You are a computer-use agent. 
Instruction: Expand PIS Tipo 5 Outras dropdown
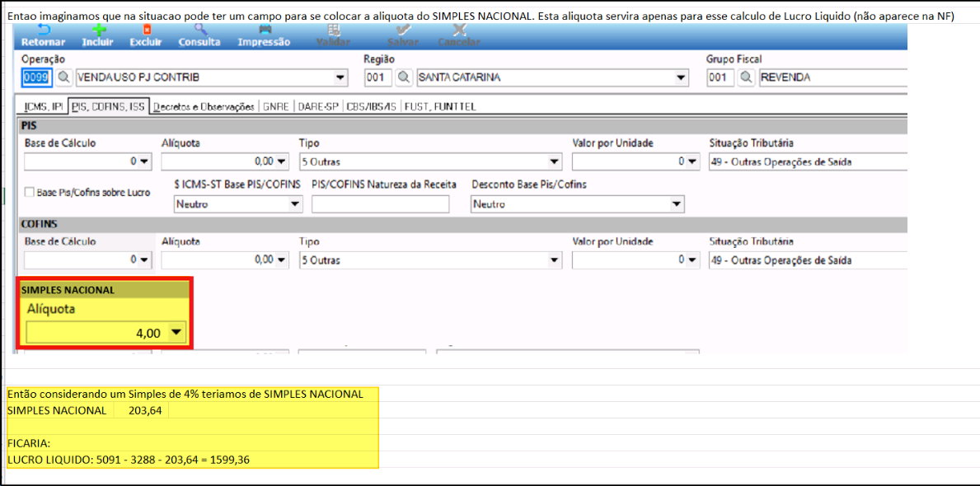click(555, 161)
